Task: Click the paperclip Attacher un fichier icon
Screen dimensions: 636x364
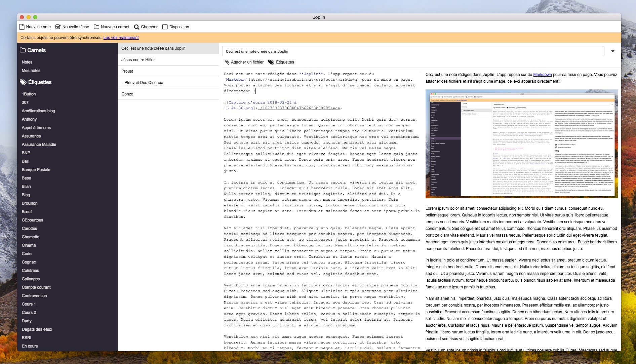Action: 227,62
